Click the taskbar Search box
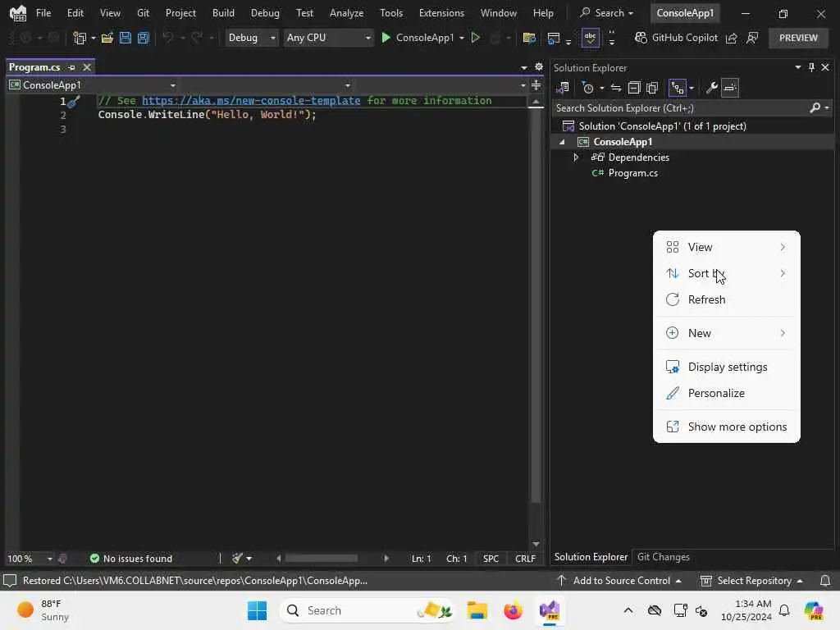Image resolution: width=840 pixels, height=630 pixels. 367,610
